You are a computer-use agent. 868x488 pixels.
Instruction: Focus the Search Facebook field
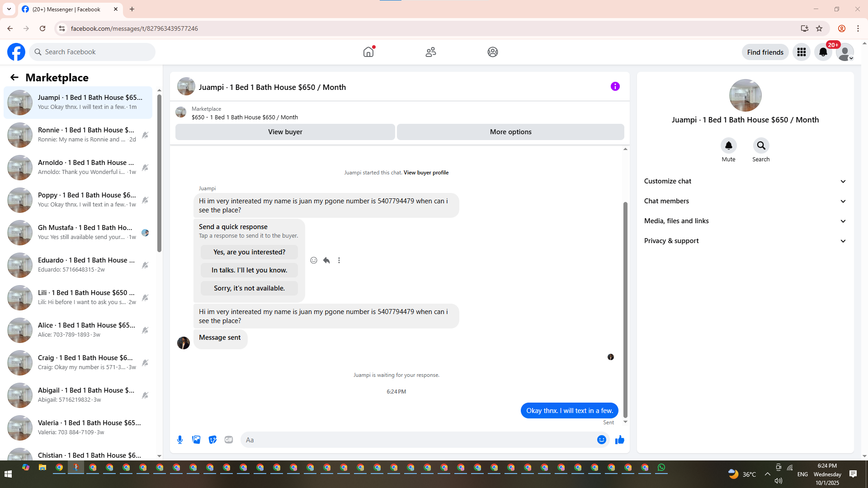pos(92,52)
